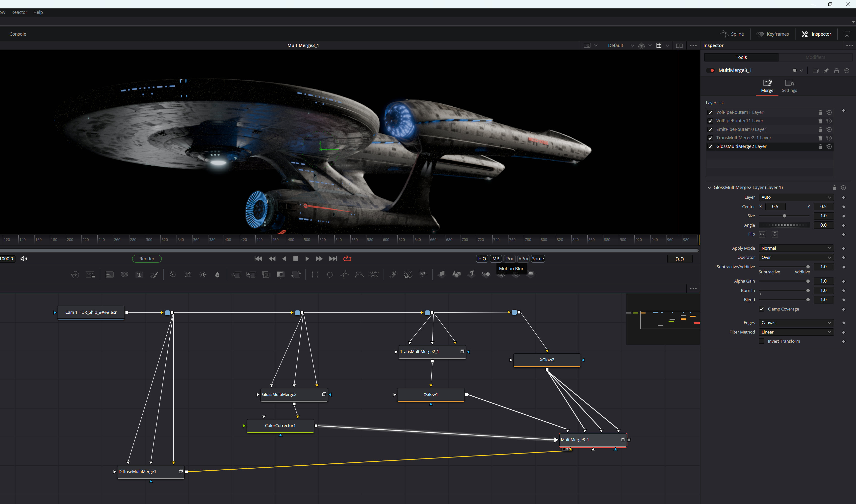
Task: Toggle MB motion blur button
Action: click(x=496, y=259)
